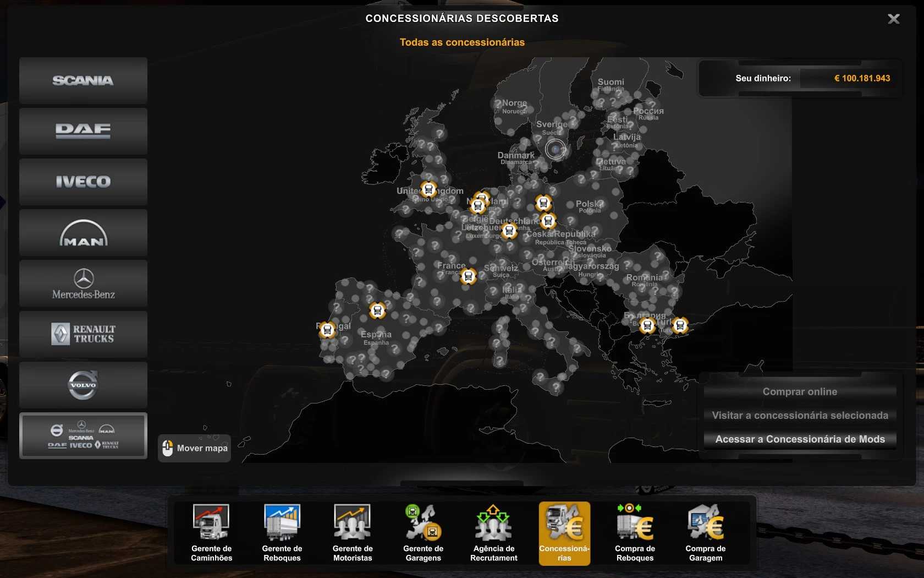Open Gerente de Caminhões
The width and height of the screenshot is (924, 578).
coord(212,533)
